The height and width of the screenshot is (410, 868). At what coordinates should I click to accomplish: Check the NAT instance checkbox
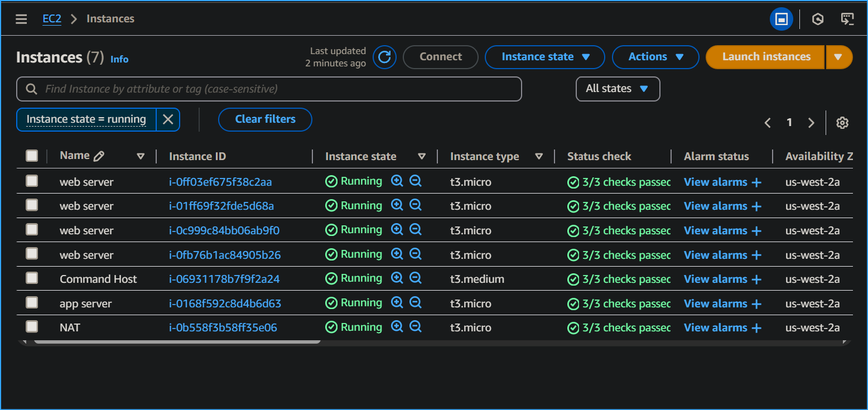[32, 326]
